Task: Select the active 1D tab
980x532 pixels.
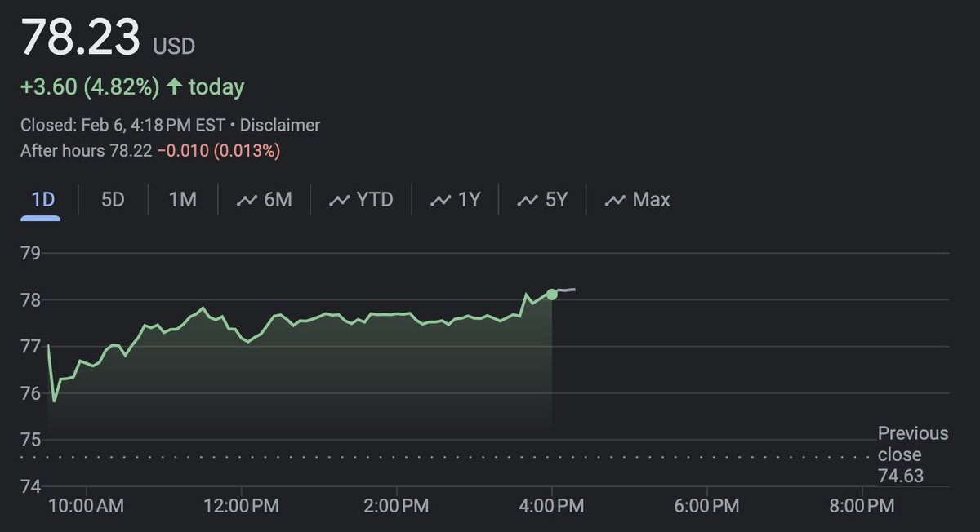Action: click(41, 198)
